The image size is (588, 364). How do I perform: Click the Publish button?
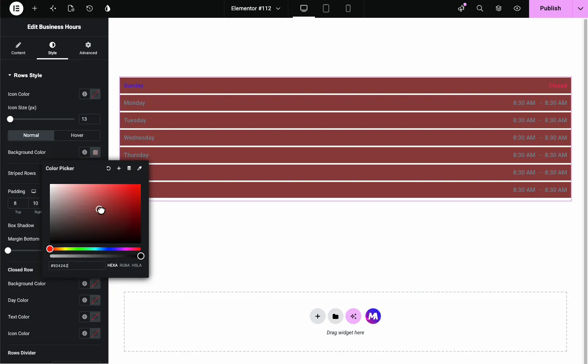tap(550, 8)
